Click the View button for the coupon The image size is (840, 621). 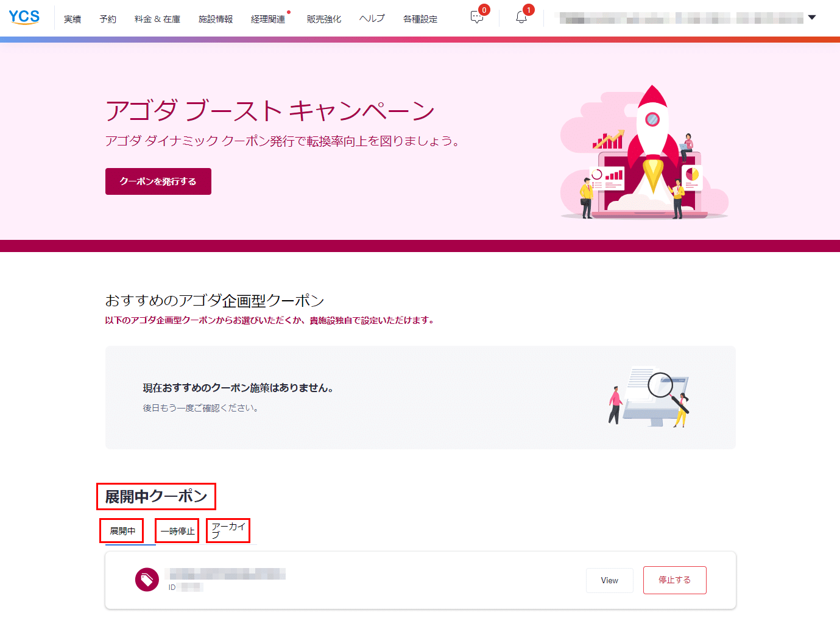point(610,580)
